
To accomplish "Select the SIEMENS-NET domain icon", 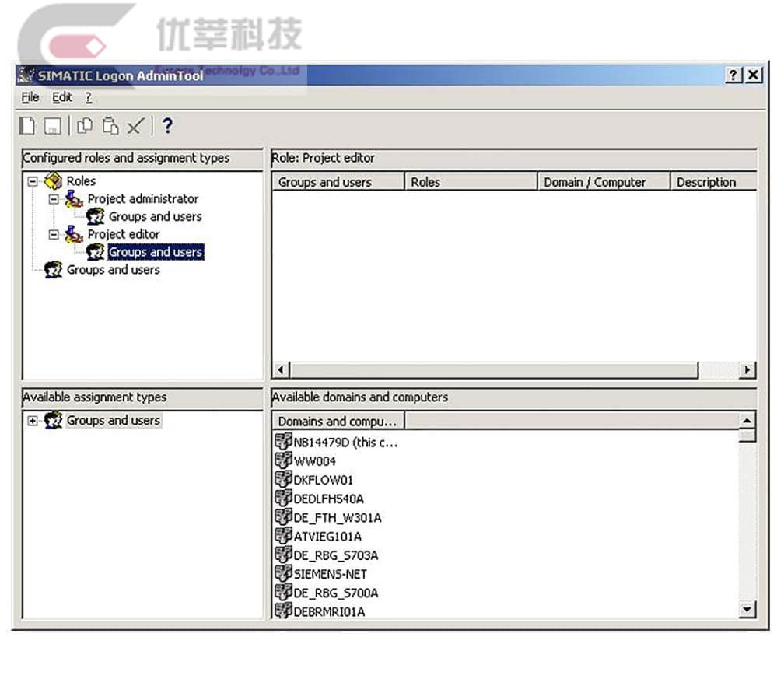I will point(283,574).
